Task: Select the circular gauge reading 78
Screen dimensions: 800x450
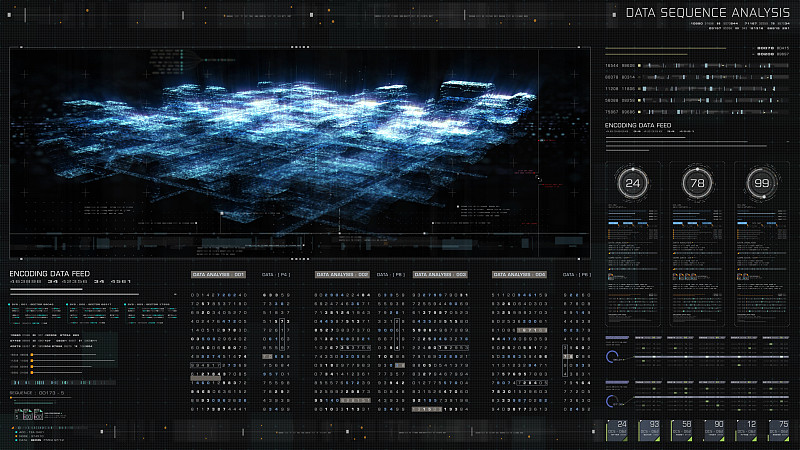Action: [697, 183]
